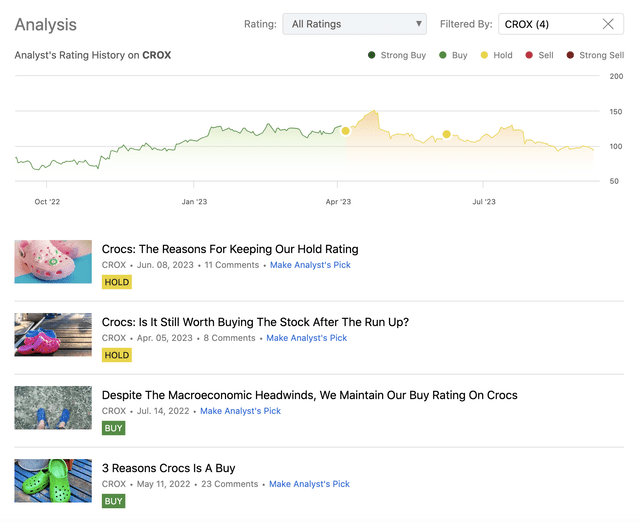Click Make Analyst's Pick for Jul. 14 article
Image resolution: width=640 pixels, height=522 pixels.
click(x=240, y=411)
